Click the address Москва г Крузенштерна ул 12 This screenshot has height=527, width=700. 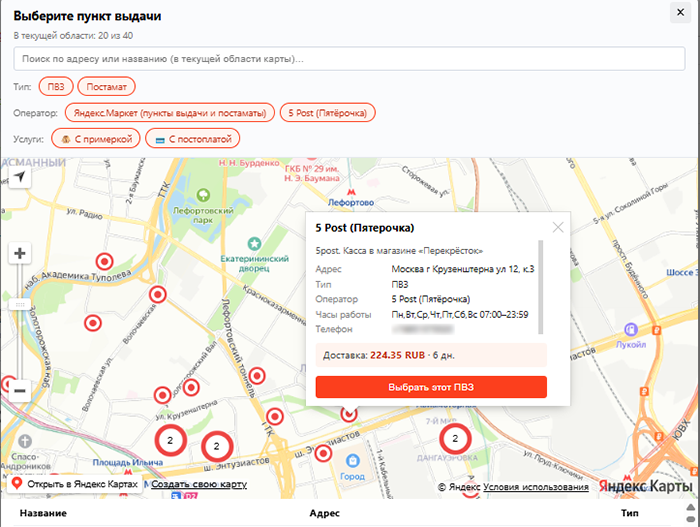pyautogui.click(x=462, y=269)
